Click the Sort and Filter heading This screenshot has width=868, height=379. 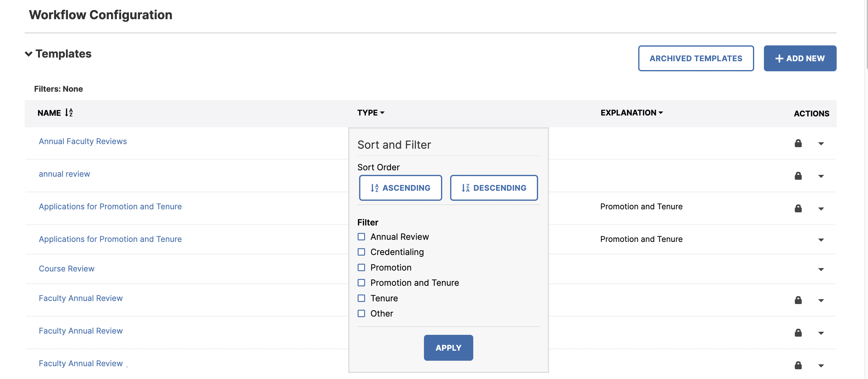[394, 145]
